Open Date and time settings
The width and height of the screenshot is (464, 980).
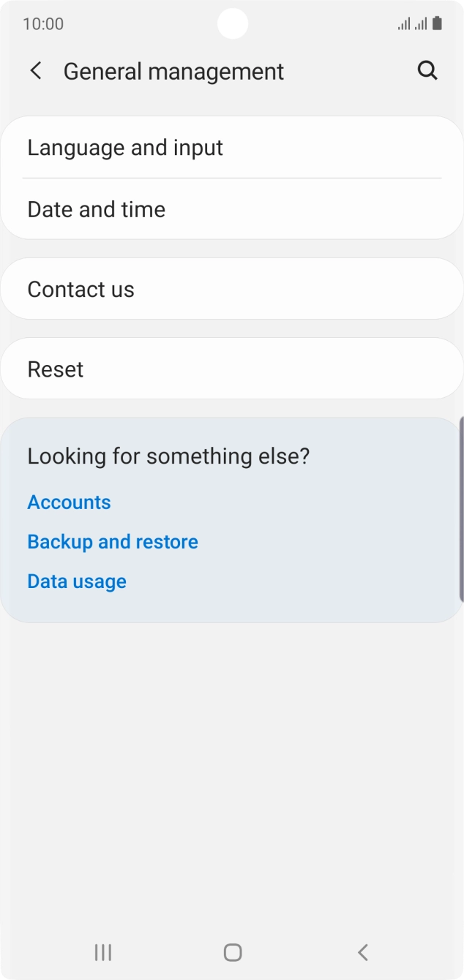coord(97,210)
